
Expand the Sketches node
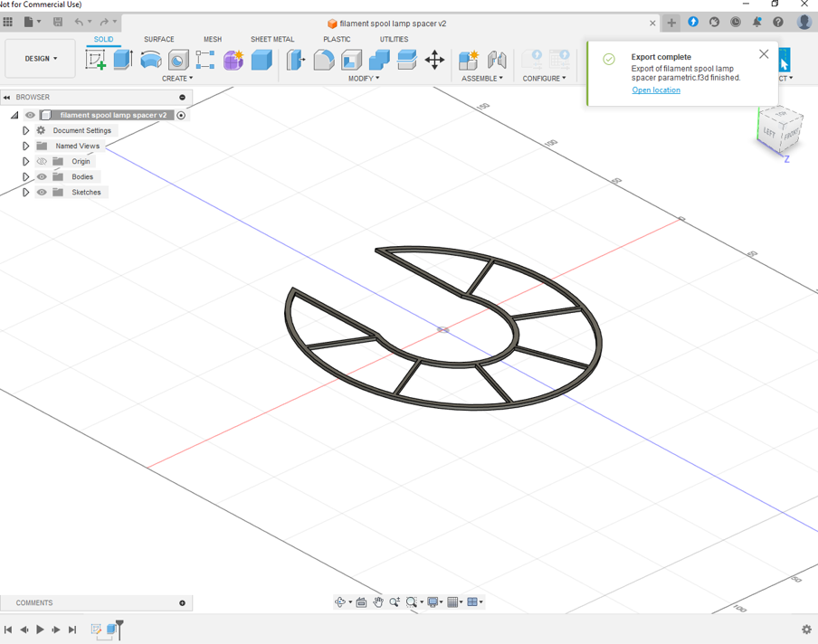coord(25,193)
